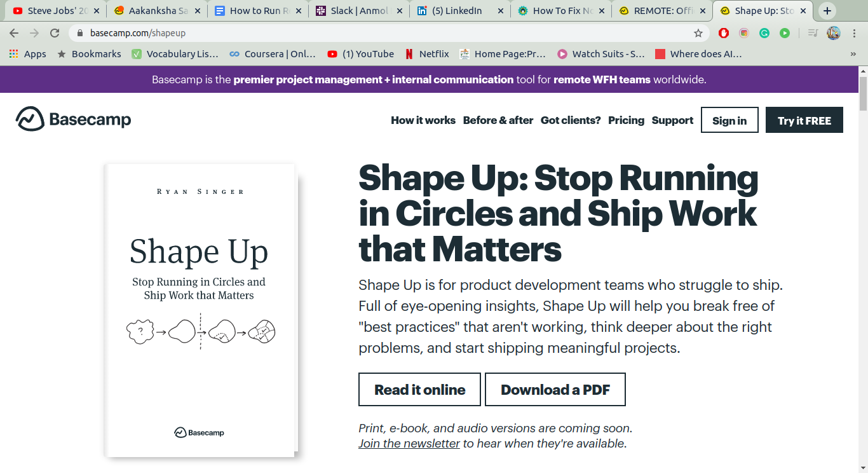
Task: Open the Watch Suits bookmark
Action: click(x=600, y=54)
